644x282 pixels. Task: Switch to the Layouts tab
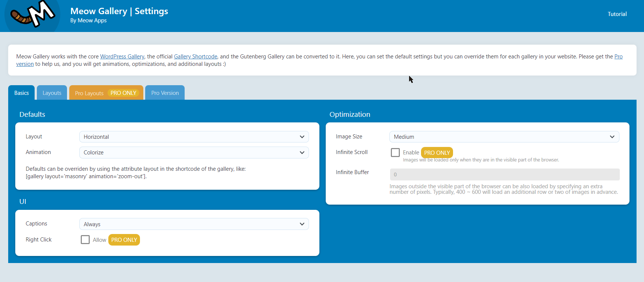pyautogui.click(x=52, y=93)
